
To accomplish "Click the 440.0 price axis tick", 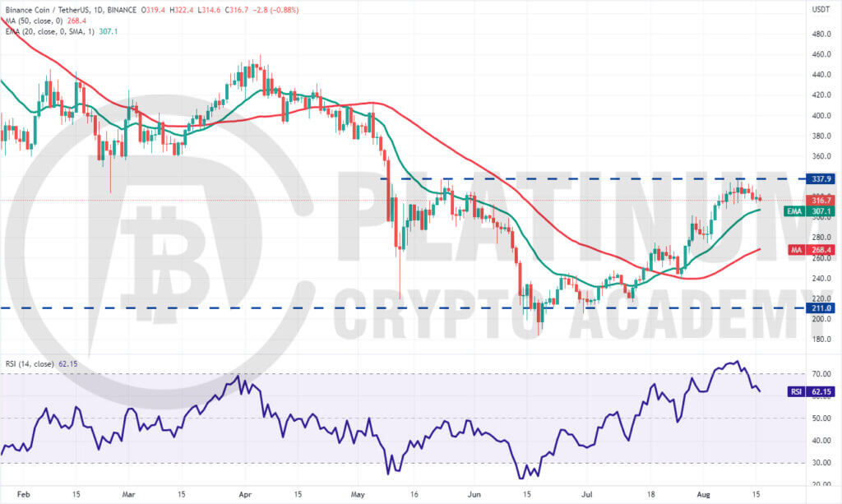I will [821, 75].
